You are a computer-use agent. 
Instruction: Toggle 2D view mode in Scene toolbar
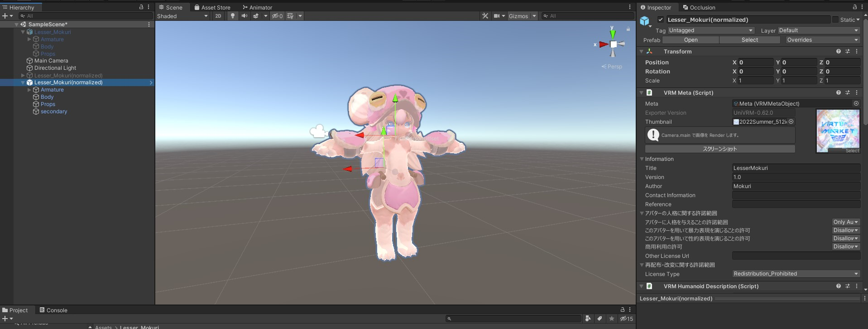point(218,16)
